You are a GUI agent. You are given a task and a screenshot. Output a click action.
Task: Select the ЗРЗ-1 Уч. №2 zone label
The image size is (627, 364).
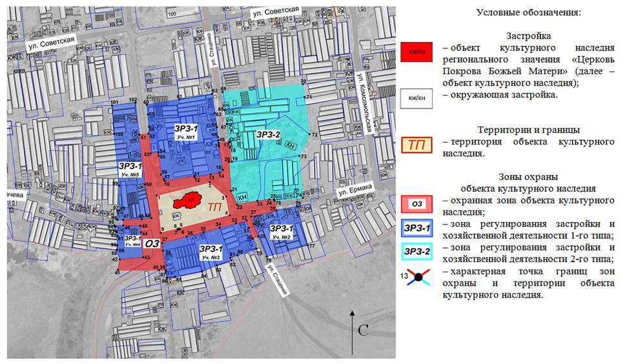281,232
